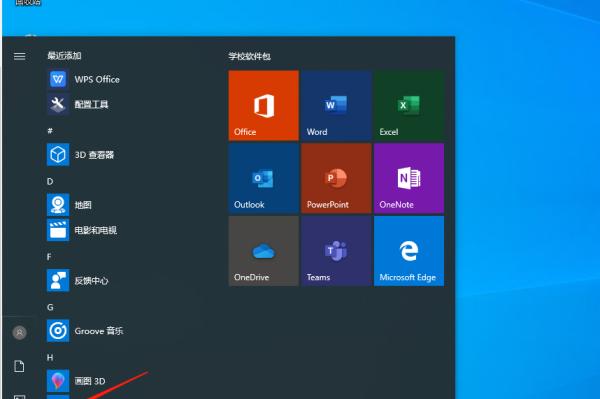Screen dimensions: 600x399
Task: Open Microsoft Edge tile
Action: click(x=409, y=251)
